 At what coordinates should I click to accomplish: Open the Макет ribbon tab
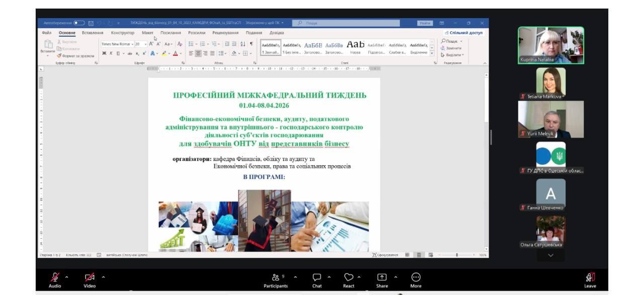coord(147,33)
